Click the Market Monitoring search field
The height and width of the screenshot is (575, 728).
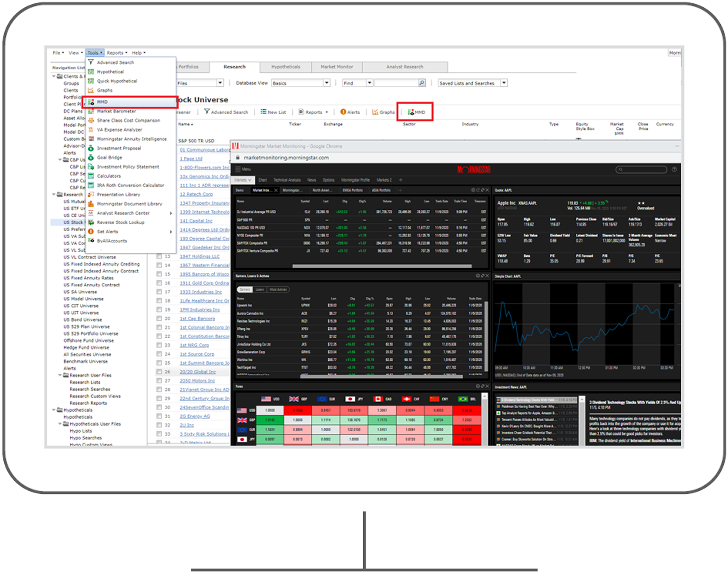[641, 169]
